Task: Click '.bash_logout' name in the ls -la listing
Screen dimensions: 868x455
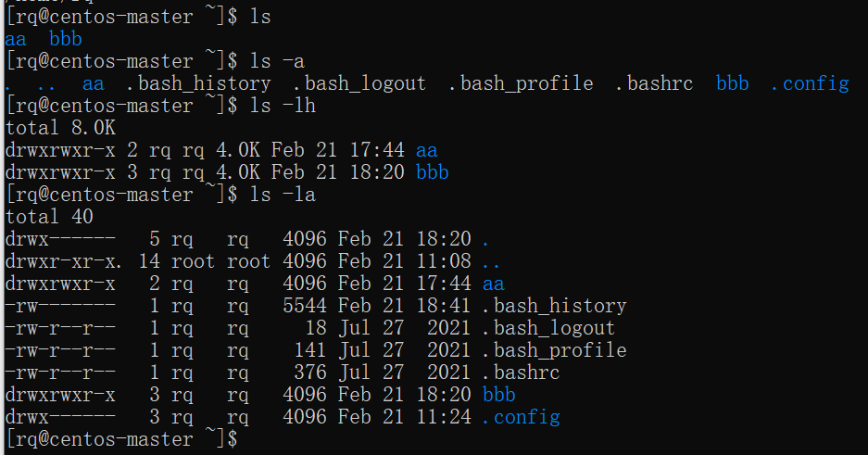Action: (x=548, y=328)
